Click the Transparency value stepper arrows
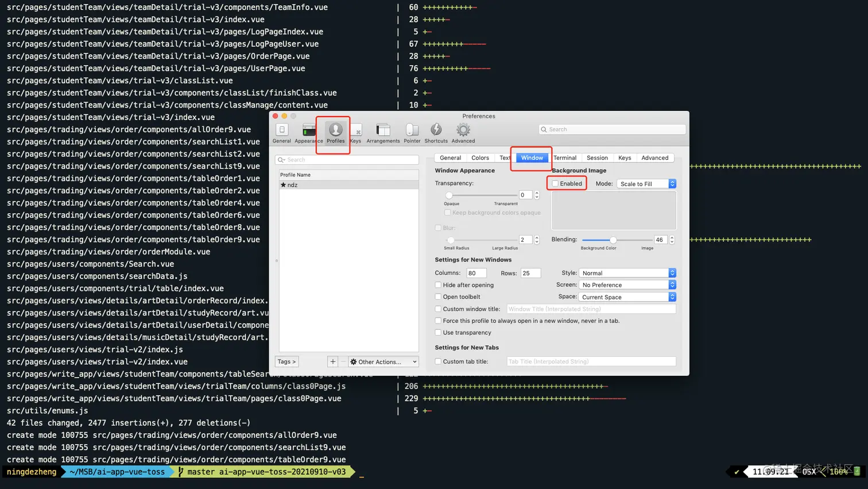The image size is (868, 489). (x=537, y=195)
